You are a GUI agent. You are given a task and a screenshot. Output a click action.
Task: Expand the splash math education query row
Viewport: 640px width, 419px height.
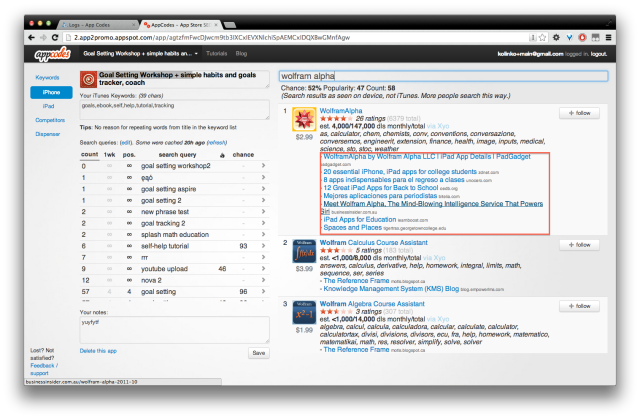point(263,234)
